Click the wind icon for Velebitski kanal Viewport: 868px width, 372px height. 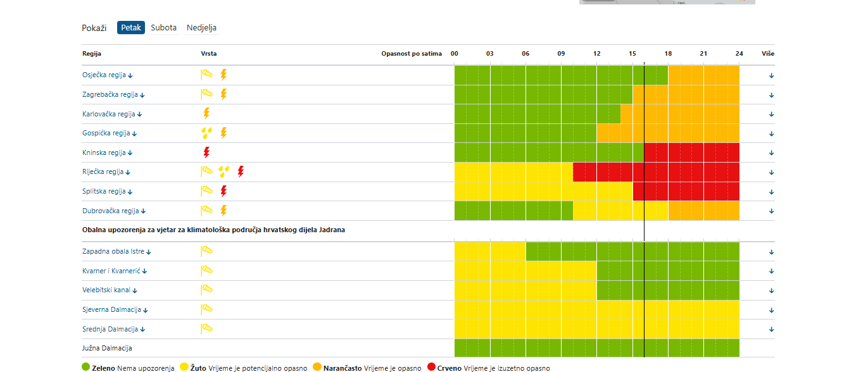pyautogui.click(x=206, y=290)
